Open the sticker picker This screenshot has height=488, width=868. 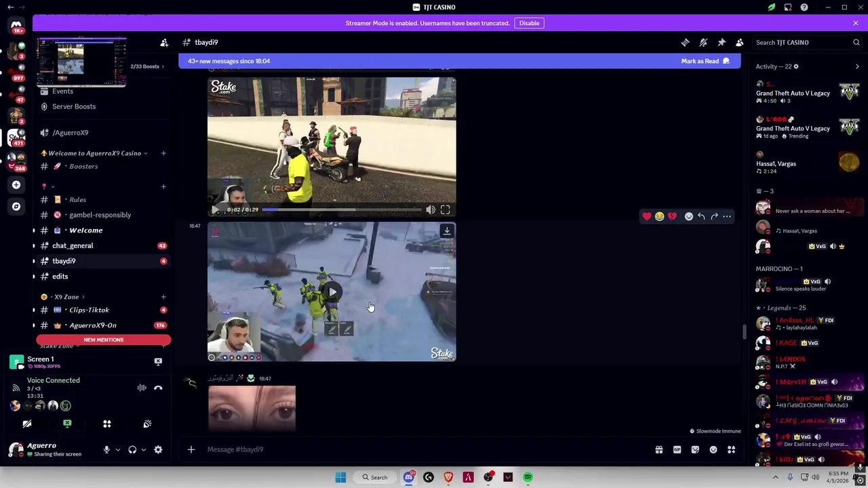click(695, 449)
